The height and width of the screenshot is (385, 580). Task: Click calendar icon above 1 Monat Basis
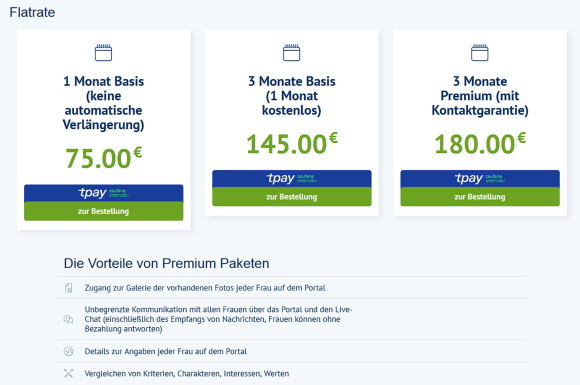(x=103, y=53)
